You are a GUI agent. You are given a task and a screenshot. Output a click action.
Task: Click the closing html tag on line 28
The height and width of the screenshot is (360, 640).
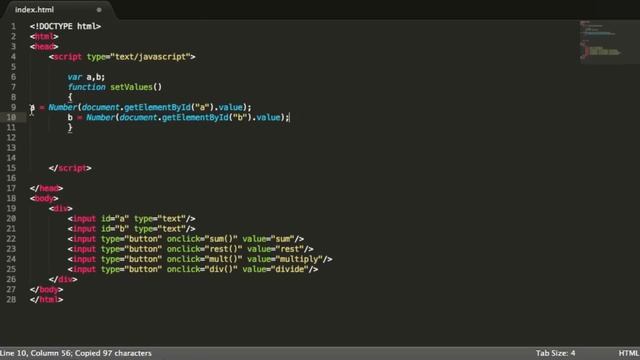[46, 300]
